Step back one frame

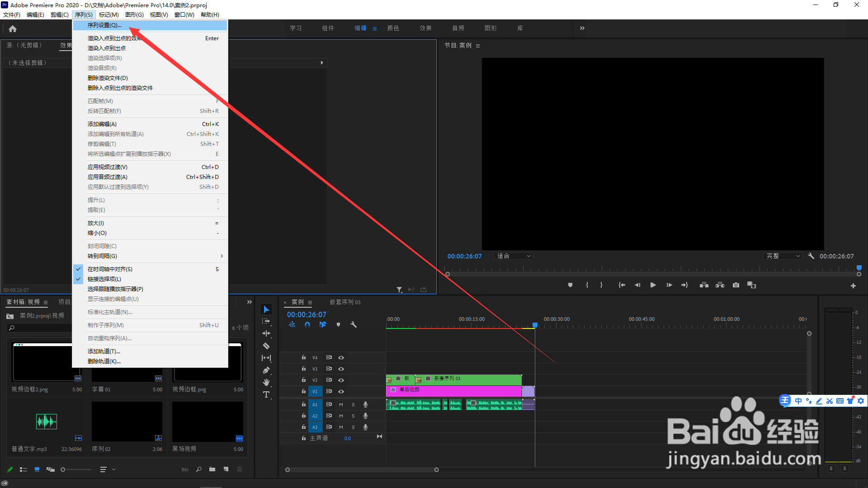tap(637, 285)
